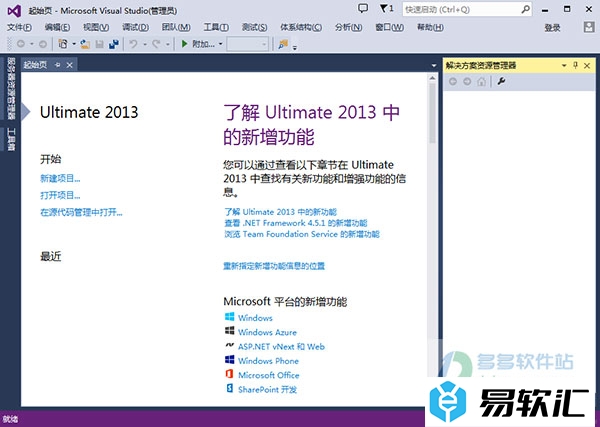
Task: Open the Redo history dropdown arrow
Action: coord(168,44)
